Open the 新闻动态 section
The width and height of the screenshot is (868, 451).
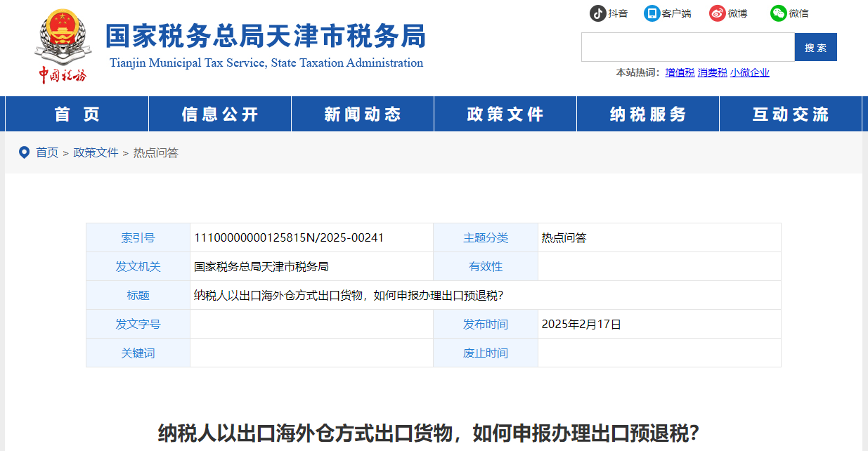click(362, 114)
